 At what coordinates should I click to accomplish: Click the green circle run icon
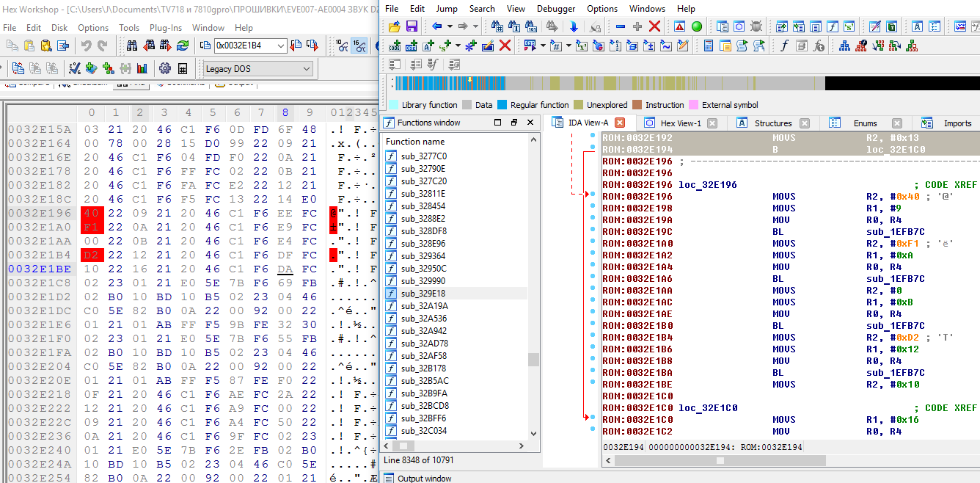[697, 26]
